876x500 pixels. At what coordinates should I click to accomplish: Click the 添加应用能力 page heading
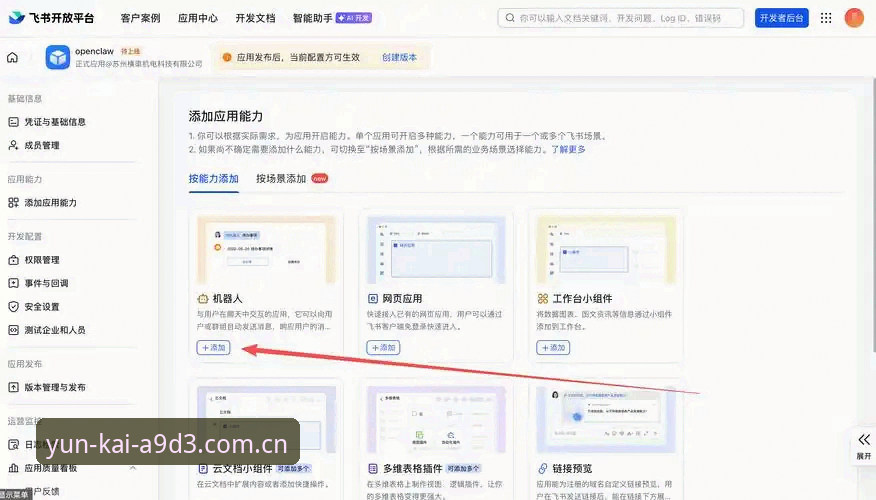pyautogui.click(x=226, y=116)
